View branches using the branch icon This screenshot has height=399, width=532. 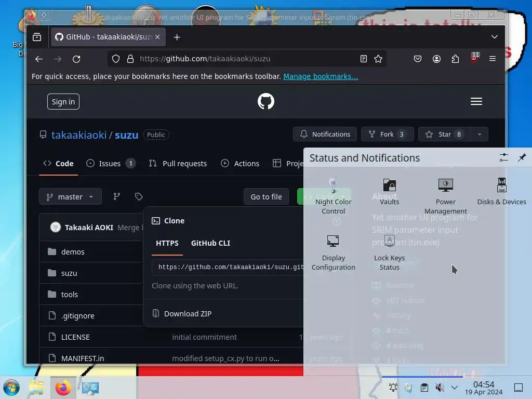coord(117,196)
